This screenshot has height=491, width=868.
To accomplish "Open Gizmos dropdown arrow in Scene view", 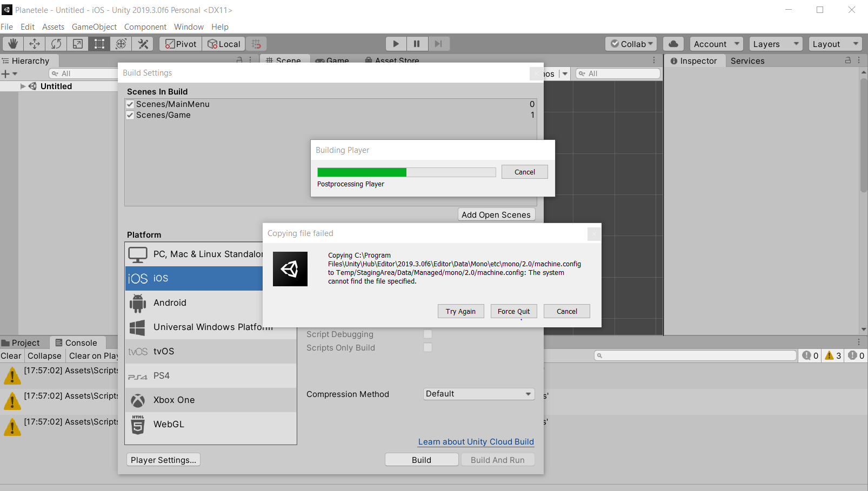I will 565,73.
